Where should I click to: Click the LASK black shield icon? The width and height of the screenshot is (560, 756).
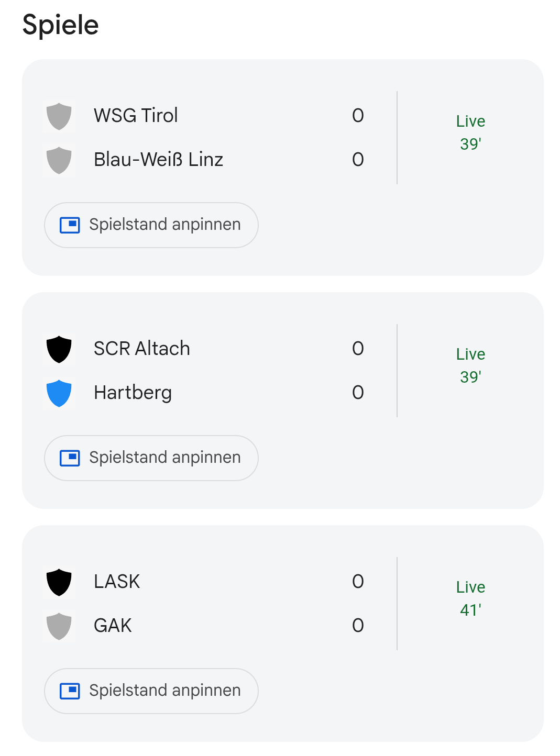(59, 582)
